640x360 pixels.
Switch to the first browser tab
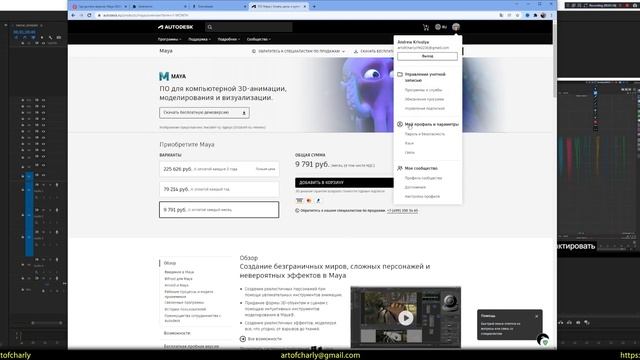[99, 7]
